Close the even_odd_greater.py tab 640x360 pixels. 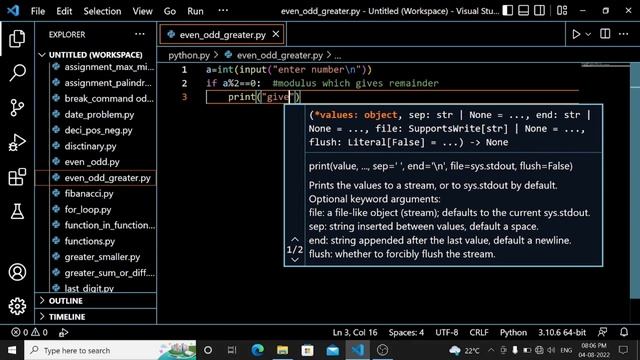pos(276,34)
